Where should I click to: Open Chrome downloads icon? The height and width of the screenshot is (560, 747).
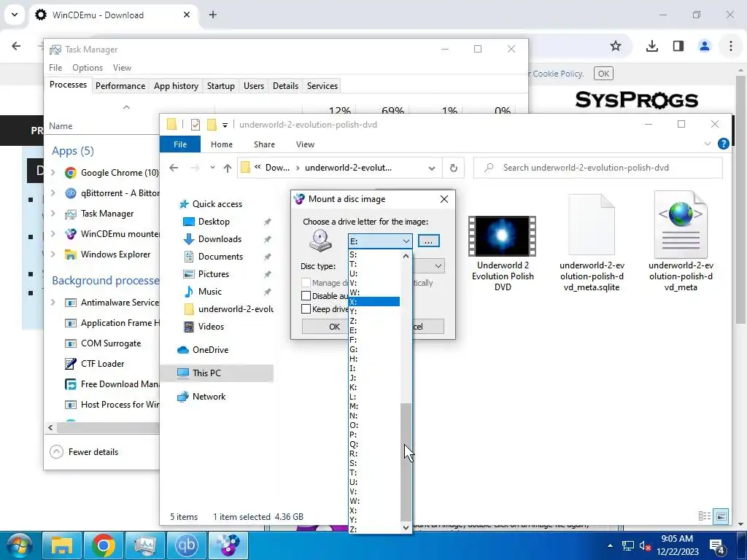click(x=651, y=46)
